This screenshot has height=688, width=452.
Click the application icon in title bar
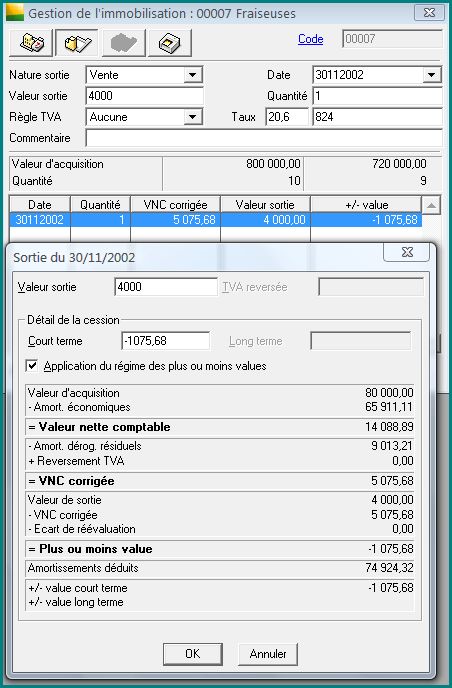click(14, 12)
